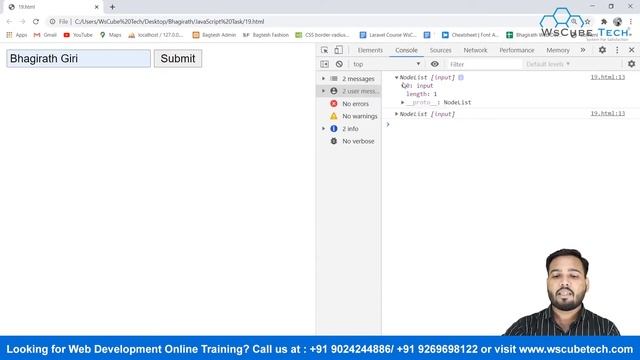Click the verbose bug icon
Screen dimensions: 640x360
pyautogui.click(x=334, y=141)
